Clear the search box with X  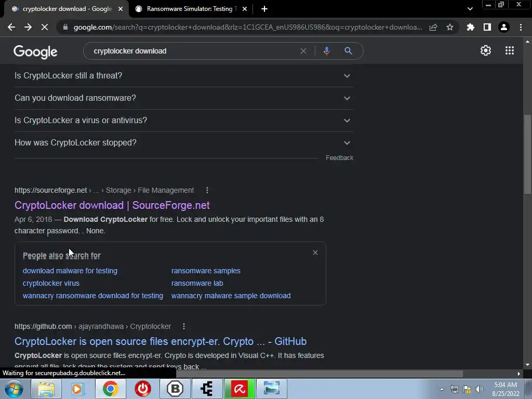coord(303,51)
